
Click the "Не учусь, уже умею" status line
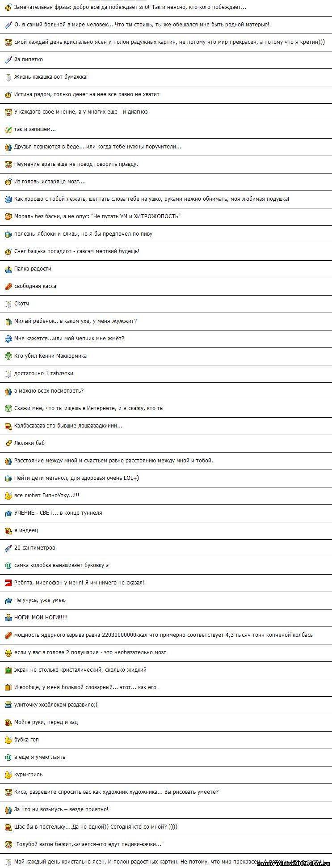point(40,600)
